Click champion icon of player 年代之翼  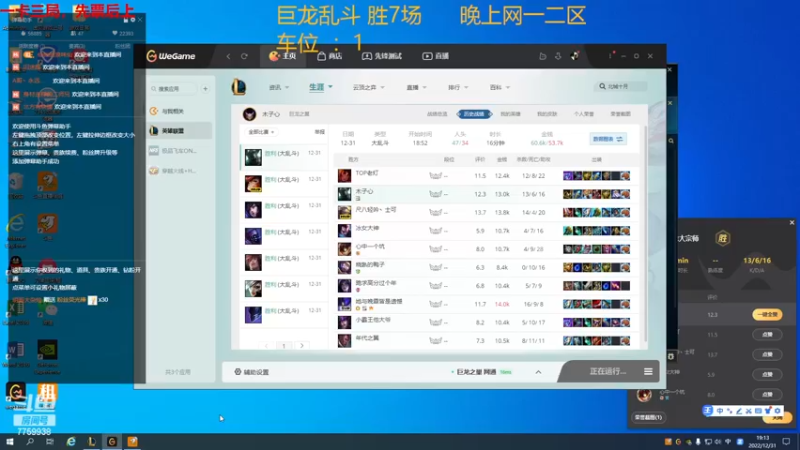[344, 340]
